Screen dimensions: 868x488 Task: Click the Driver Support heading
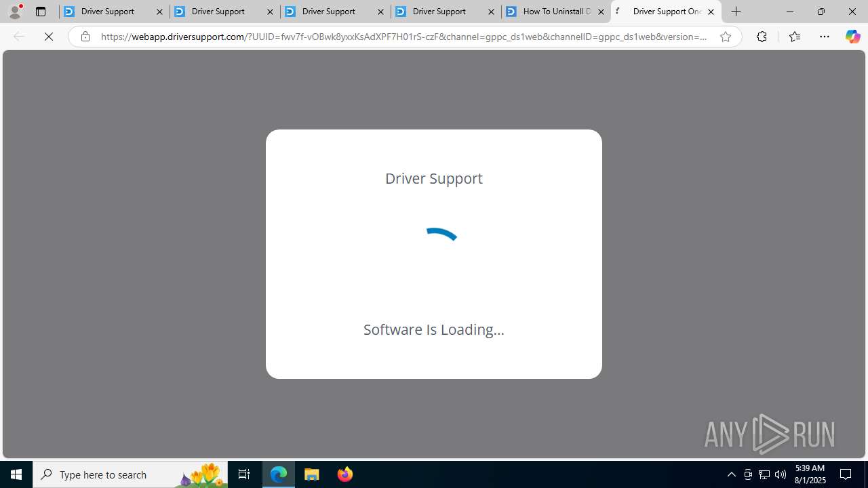click(x=434, y=178)
